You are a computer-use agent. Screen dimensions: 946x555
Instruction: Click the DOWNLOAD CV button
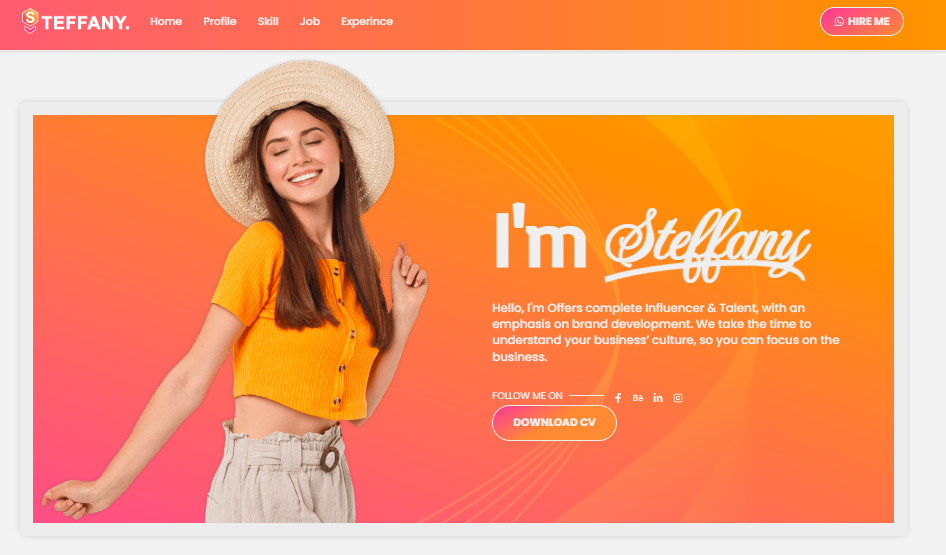pos(554,423)
